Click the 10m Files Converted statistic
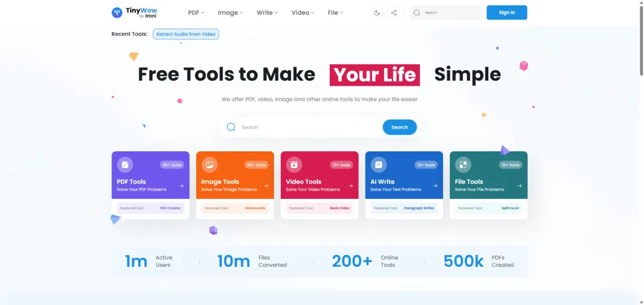The image size is (644, 305). pos(252,262)
